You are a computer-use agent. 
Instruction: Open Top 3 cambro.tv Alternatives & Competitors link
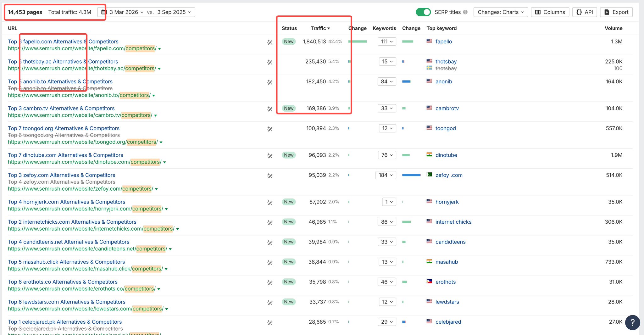pos(61,109)
